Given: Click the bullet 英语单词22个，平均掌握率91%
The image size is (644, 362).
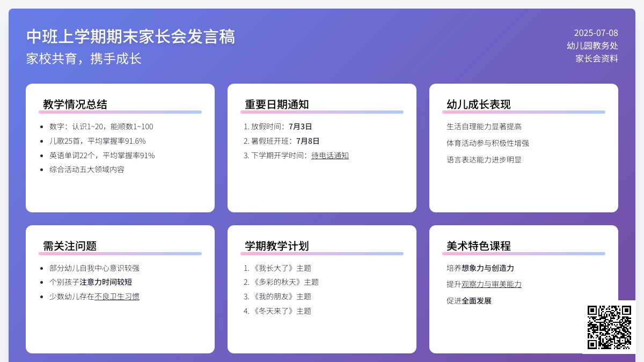Looking at the screenshot, I should pos(102,156).
